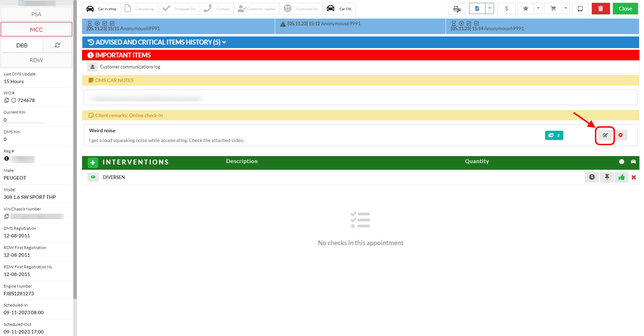Edit the 'Weird noise' client remark
This screenshot has width=644, height=336.
605,135
